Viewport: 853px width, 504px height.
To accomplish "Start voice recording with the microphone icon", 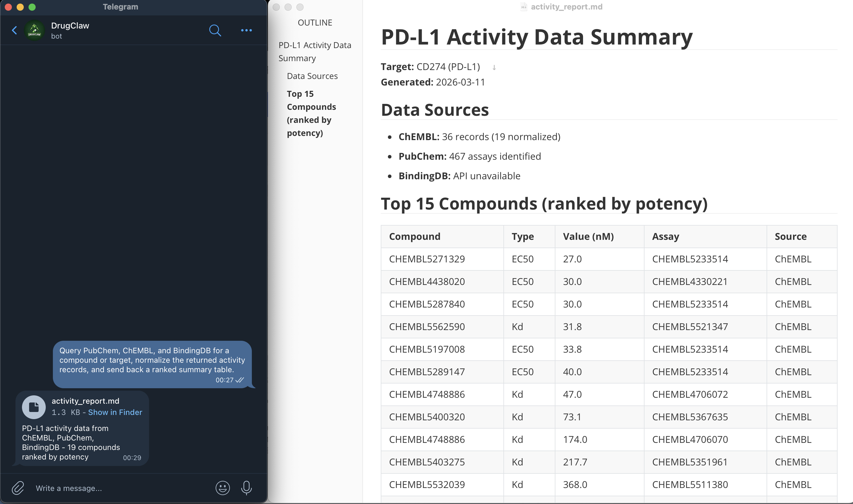I will pos(247,488).
